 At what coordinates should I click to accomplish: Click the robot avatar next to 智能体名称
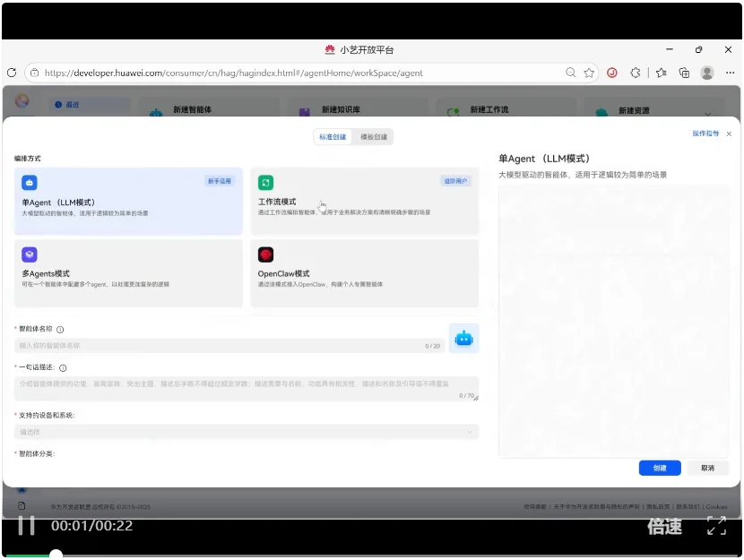point(463,338)
